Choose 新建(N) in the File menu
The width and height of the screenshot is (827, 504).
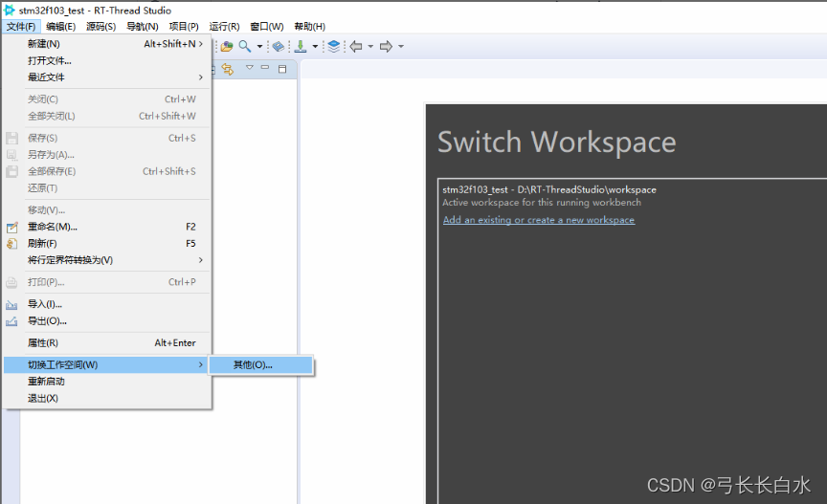(107, 44)
